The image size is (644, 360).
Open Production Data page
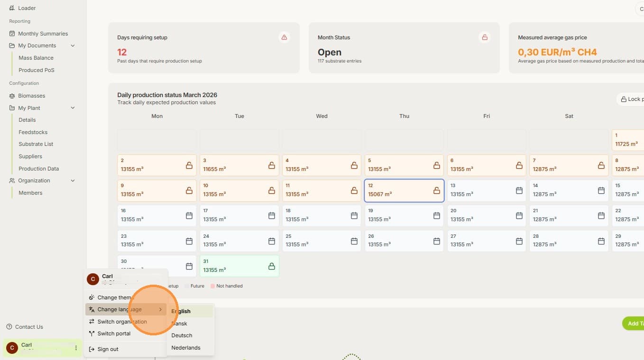pyautogui.click(x=39, y=169)
